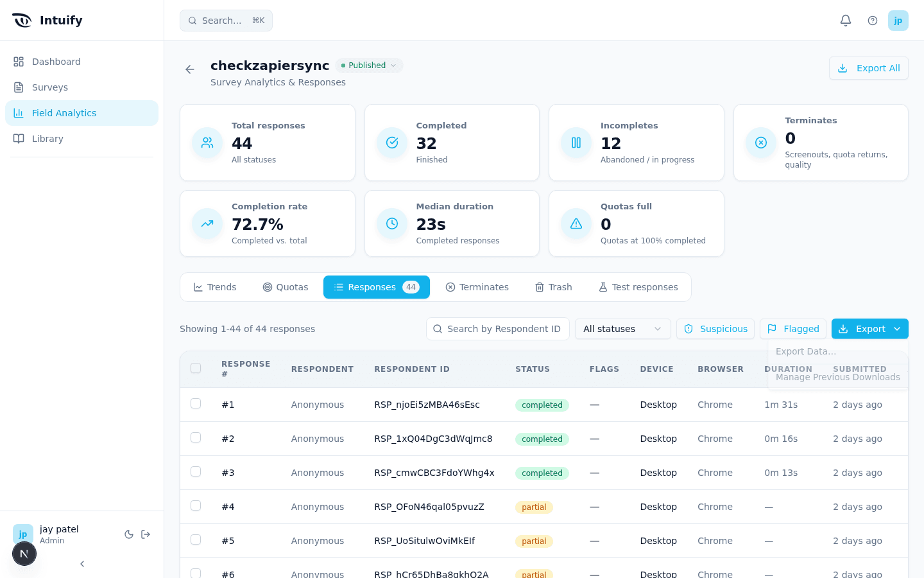Go to Surveys in sidebar
This screenshot has height=578, width=924.
pyautogui.click(x=81, y=87)
